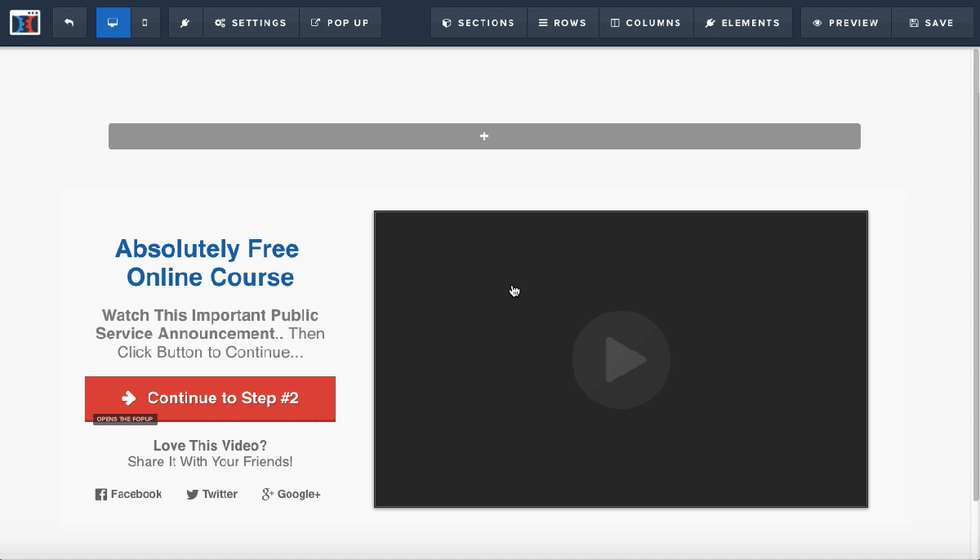Image resolution: width=980 pixels, height=560 pixels.
Task: Click the ClickFunnels logo icon
Action: point(24,22)
